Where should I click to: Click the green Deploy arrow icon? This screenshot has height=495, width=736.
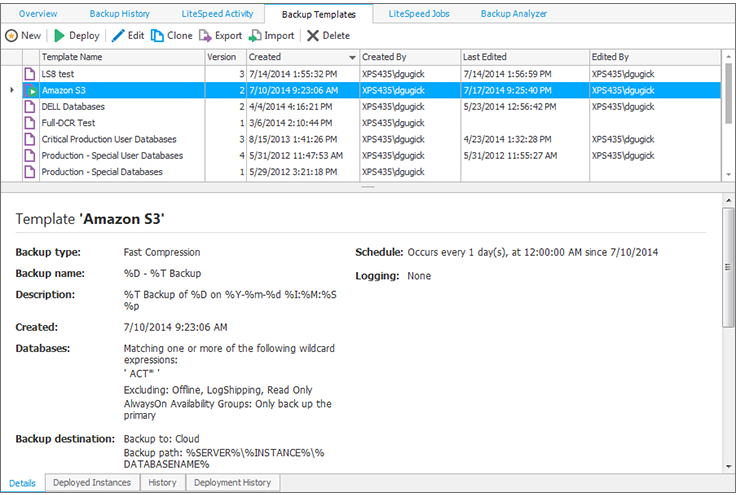(59, 36)
